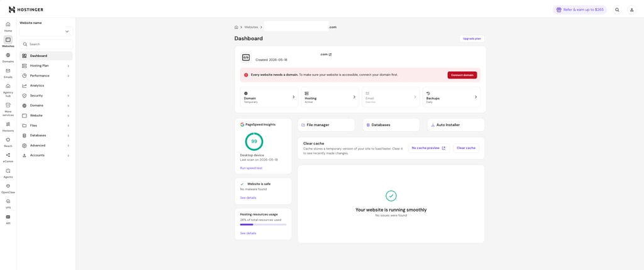Expand the Domains sidebar menu
Screen dimensions: 644x270
46,105
